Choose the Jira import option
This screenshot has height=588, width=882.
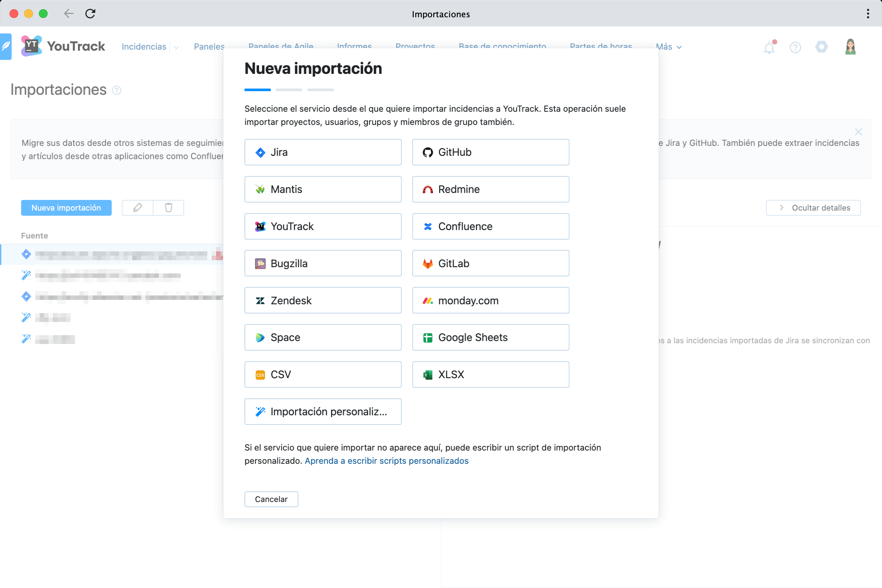tap(323, 152)
